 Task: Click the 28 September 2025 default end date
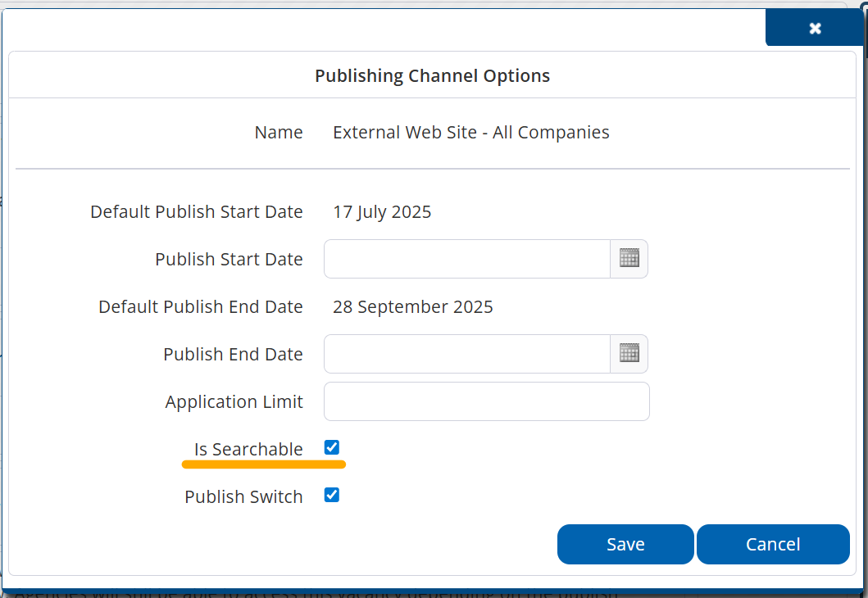(x=412, y=307)
